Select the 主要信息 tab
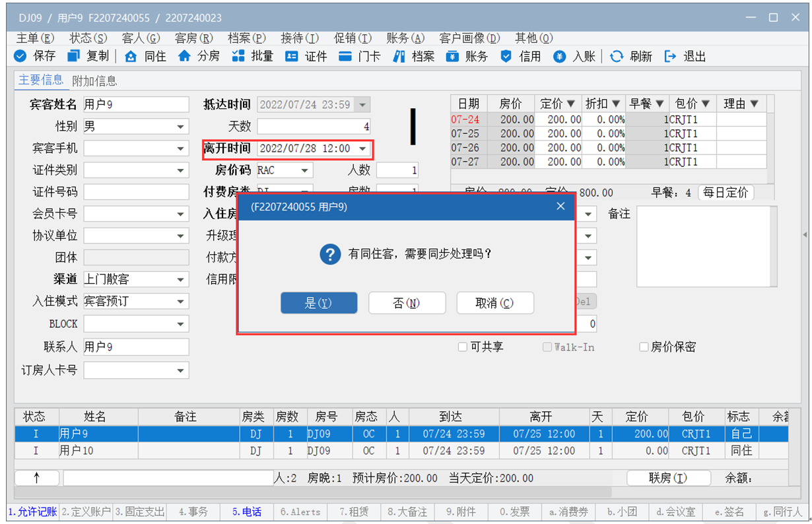 pyautogui.click(x=41, y=80)
